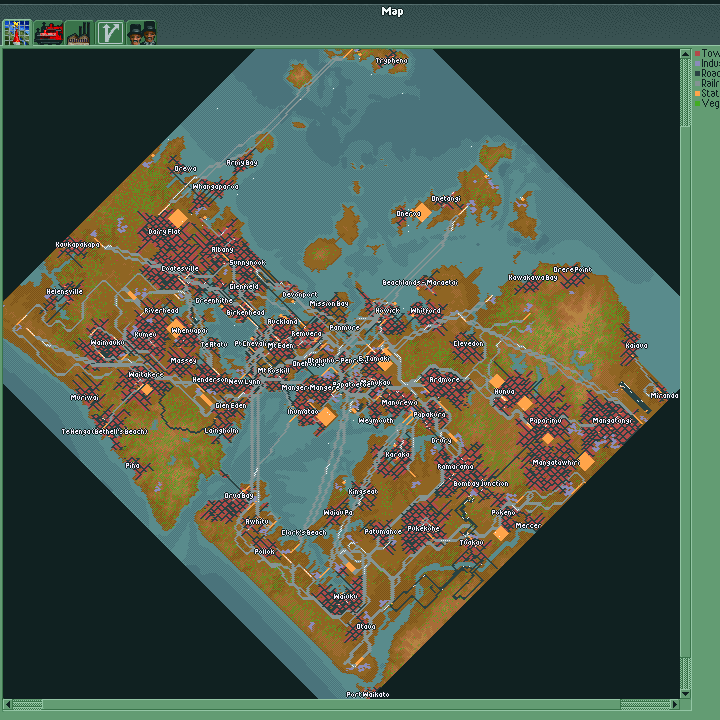
Task: Click the Papakura town label
Action: pos(429,414)
